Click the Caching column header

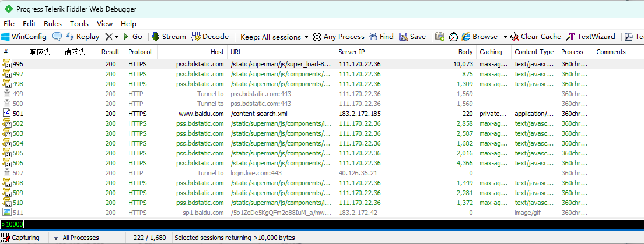tap(494, 52)
